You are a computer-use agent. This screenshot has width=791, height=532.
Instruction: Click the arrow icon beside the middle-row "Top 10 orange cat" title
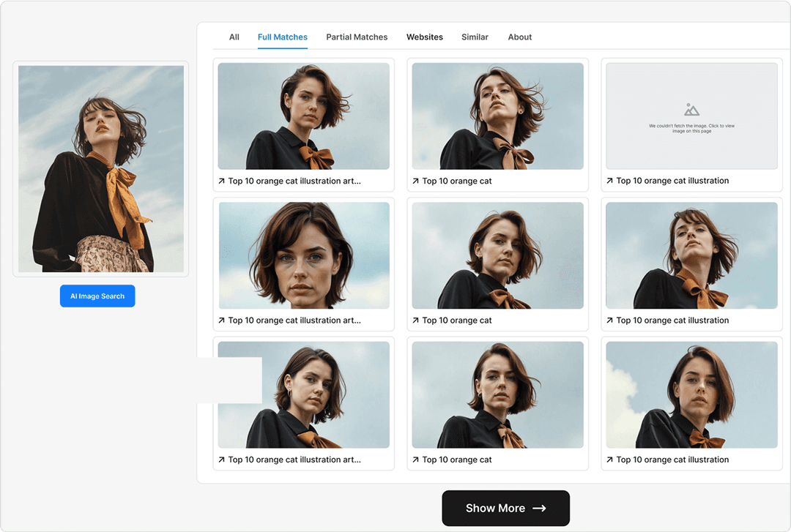pos(416,321)
